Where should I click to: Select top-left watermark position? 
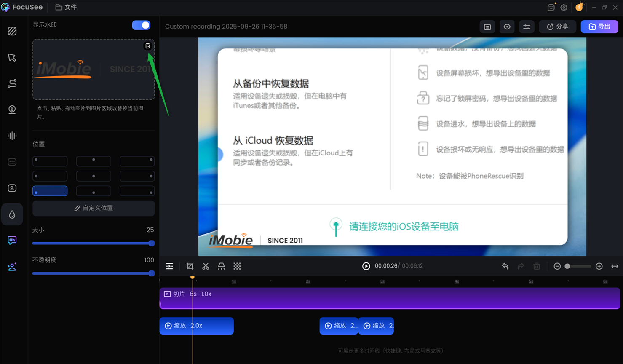pyautogui.click(x=50, y=161)
